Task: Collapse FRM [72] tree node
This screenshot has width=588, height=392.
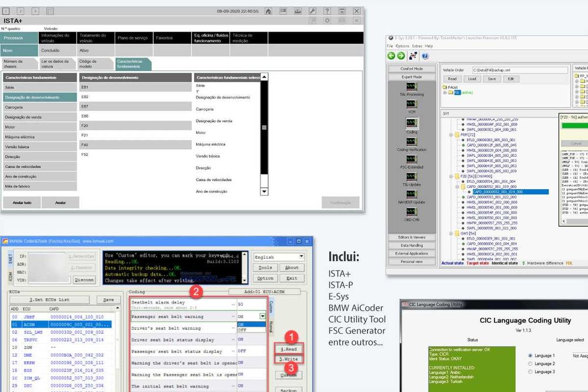Action: [451, 135]
